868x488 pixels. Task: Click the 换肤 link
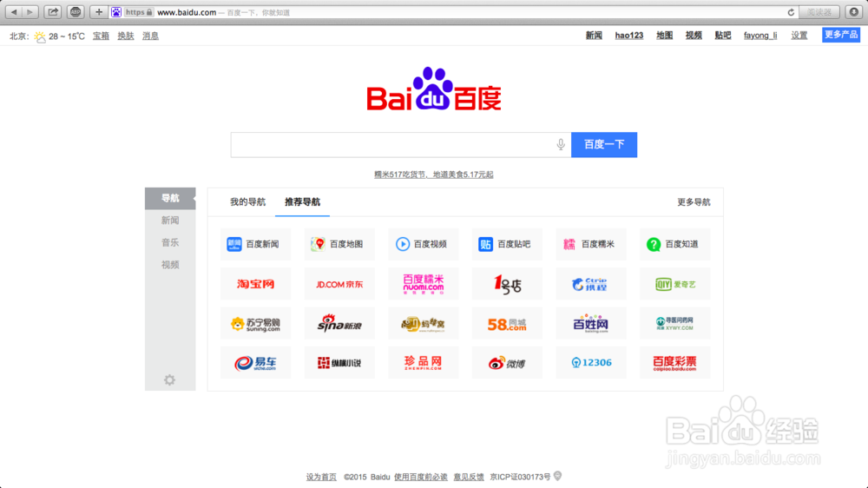[126, 36]
